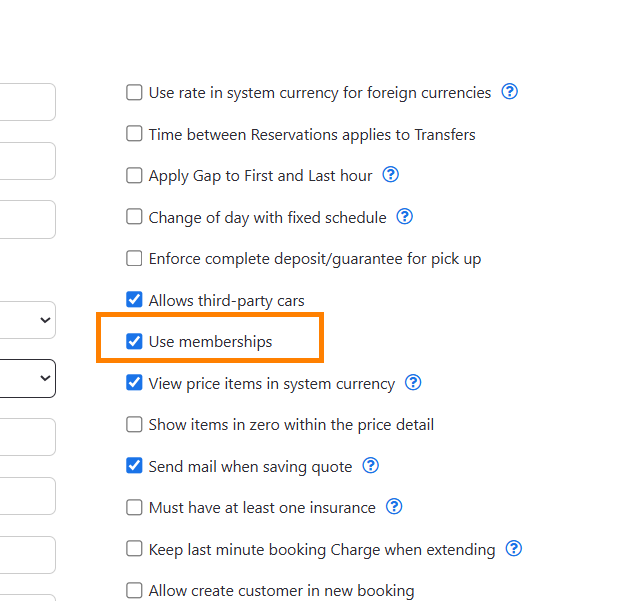Disable the Use memberships checkbox
The width and height of the screenshot is (624, 601).
134,341
